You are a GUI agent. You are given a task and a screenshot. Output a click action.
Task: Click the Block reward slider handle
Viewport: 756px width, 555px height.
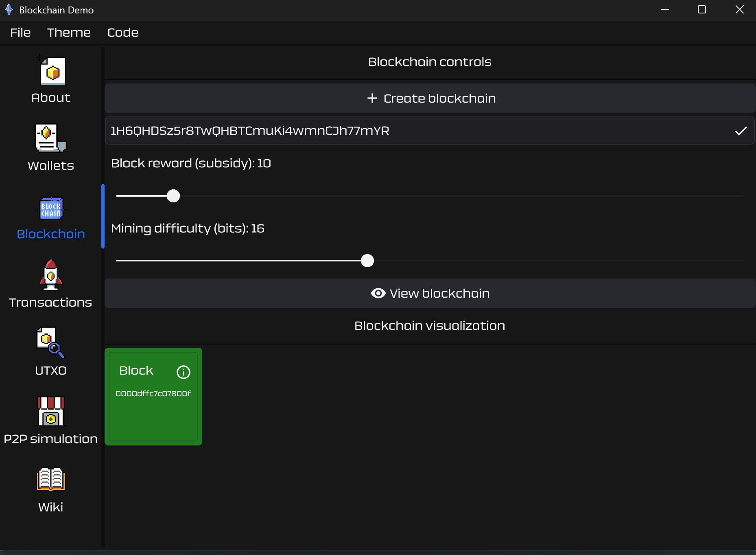173,196
